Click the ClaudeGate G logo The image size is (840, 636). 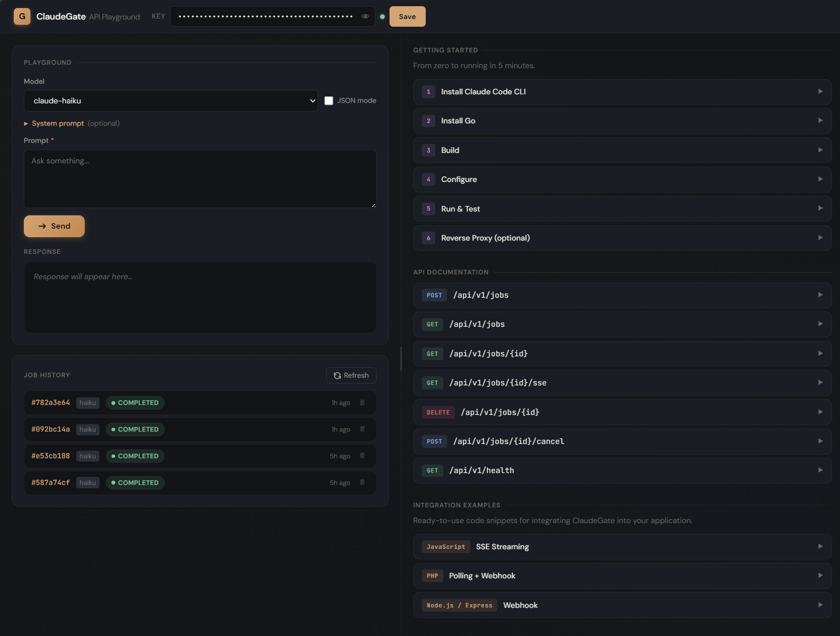[x=22, y=16]
